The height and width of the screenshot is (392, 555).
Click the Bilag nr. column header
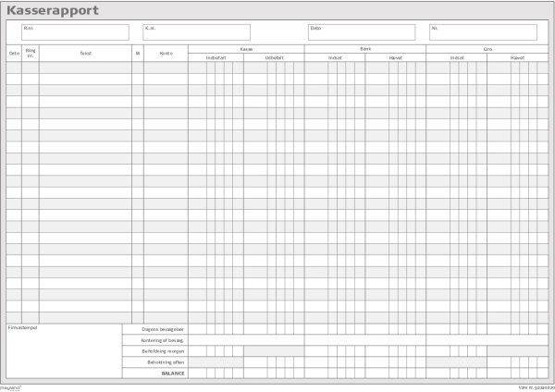[31, 54]
